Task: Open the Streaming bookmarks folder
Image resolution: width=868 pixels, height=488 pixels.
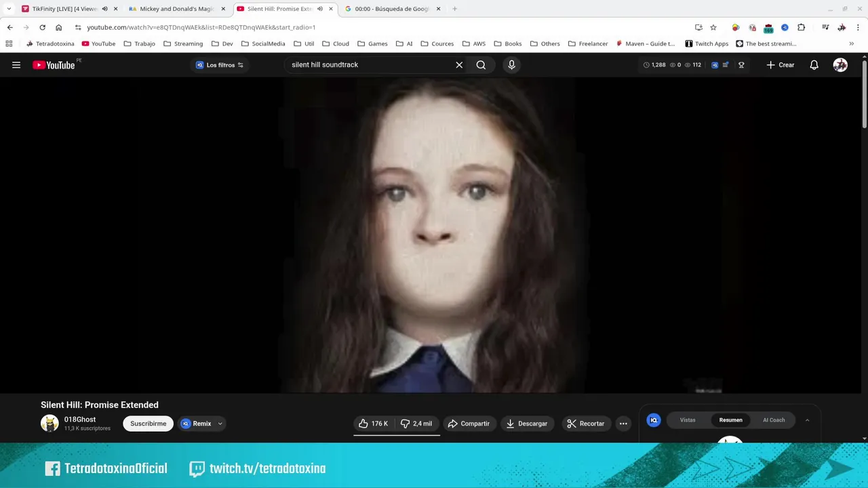Action: [182, 43]
